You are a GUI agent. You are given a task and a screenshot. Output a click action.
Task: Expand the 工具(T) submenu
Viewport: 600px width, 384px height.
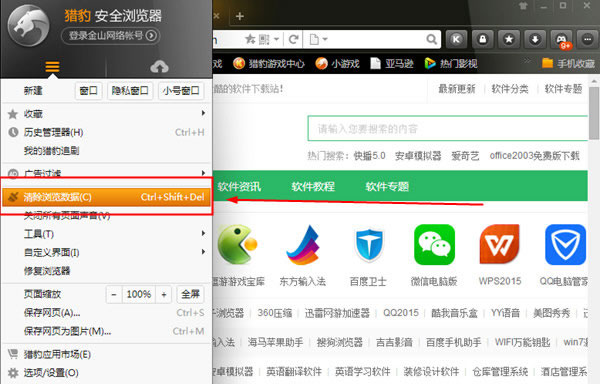[x=106, y=234]
